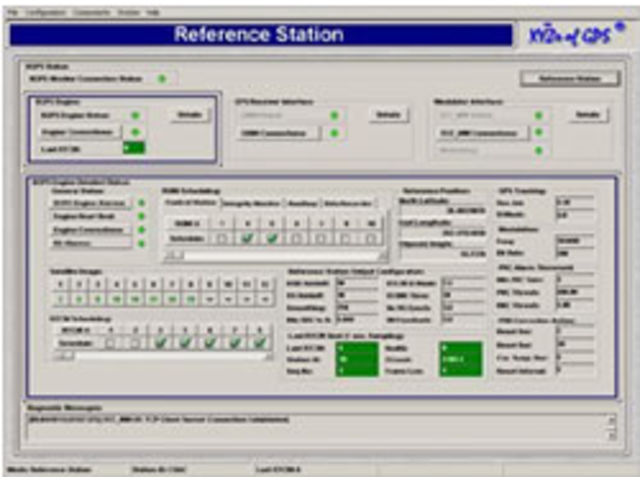Open the Configuration menu
Screen dimensions: 640x480
pos(41,12)
